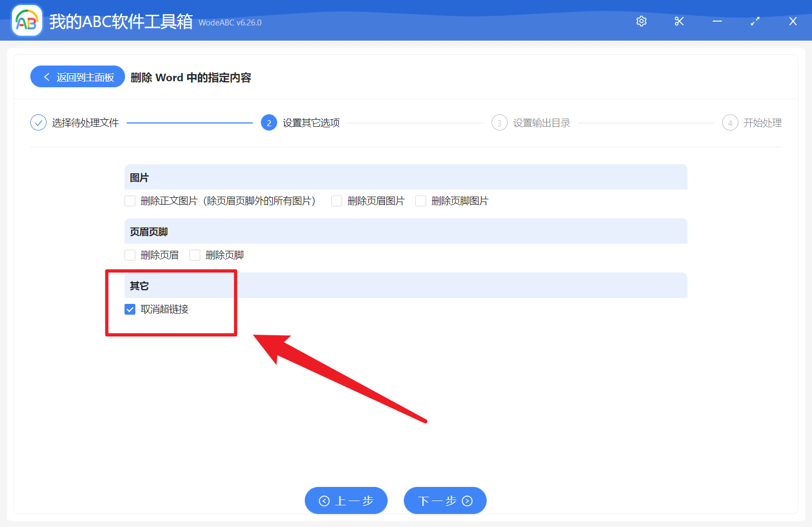Click the checkmark icon of completed step one
The image size is (812, 527).
[38, 122]
